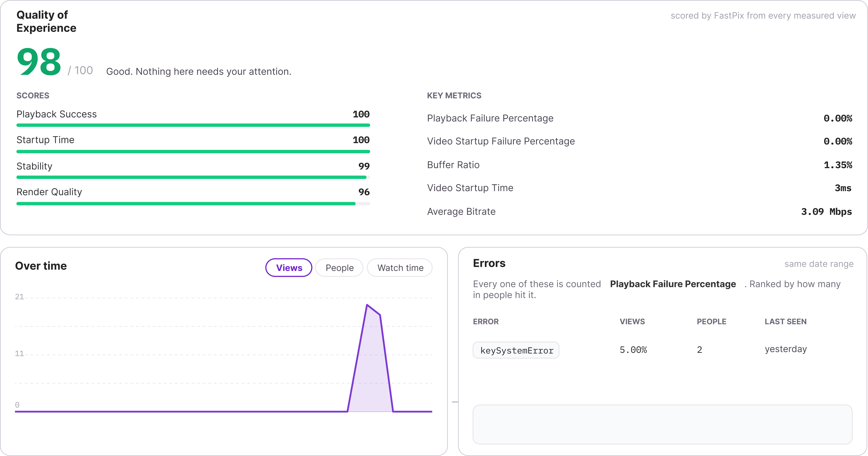Click the Render Quality score 96
Screen dimensions: 868x456
364,192
